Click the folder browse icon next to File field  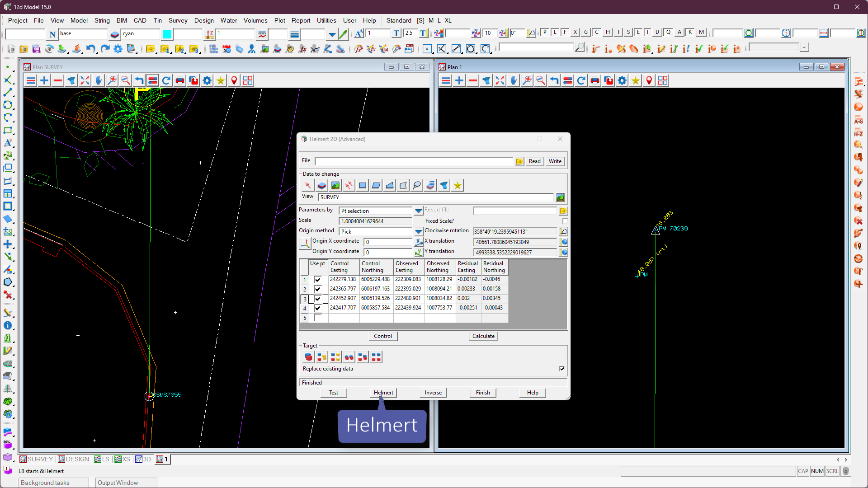coord(519,161)
